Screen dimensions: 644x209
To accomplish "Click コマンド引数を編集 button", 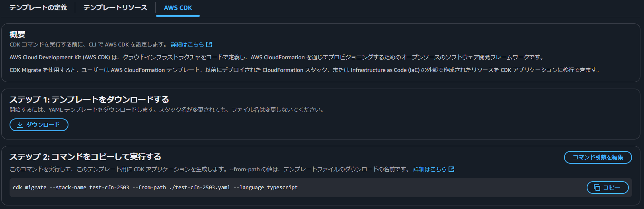I will pyautogui.click(x=598, y=157).
